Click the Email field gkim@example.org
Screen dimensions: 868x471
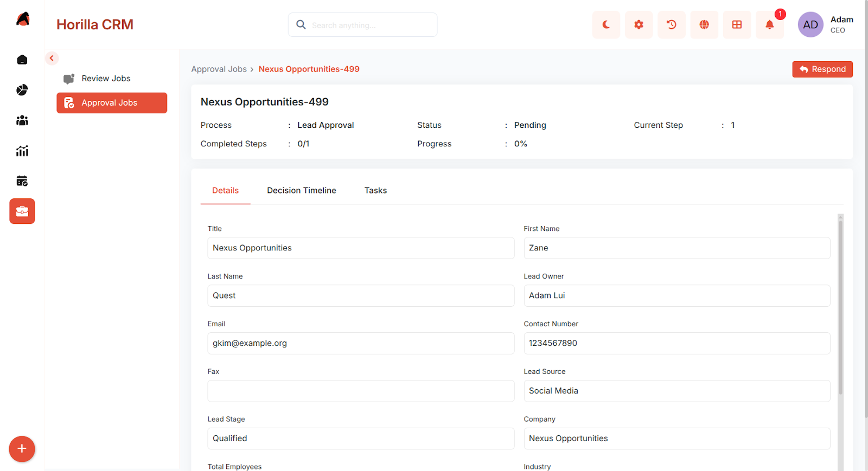[x=361, y=344]
